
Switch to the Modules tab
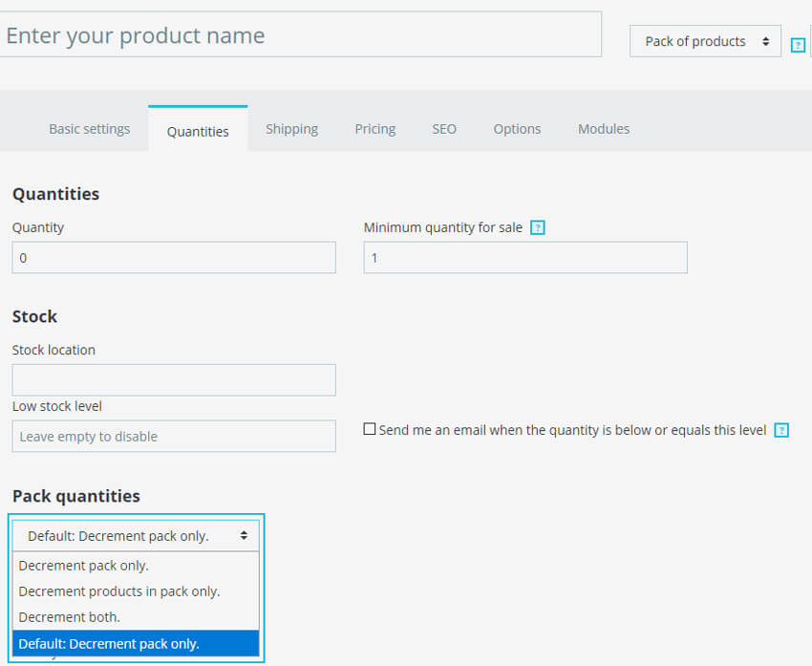(603, 128)
